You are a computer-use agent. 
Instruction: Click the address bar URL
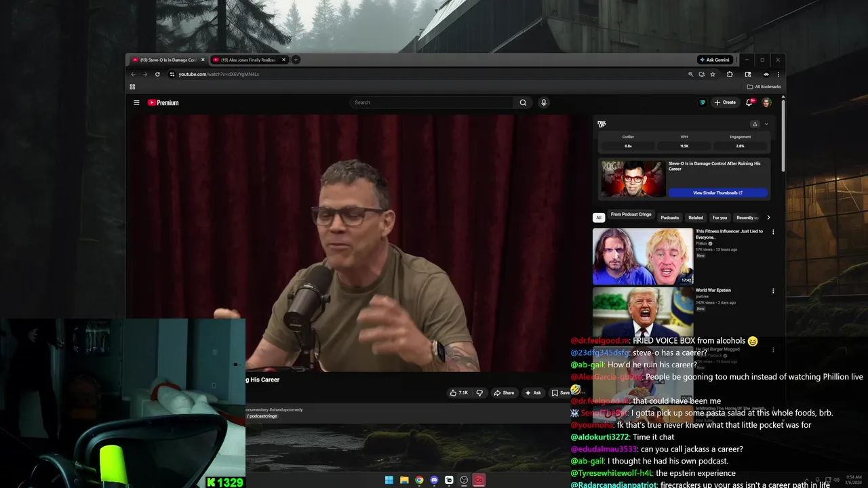tap(219, 74)
